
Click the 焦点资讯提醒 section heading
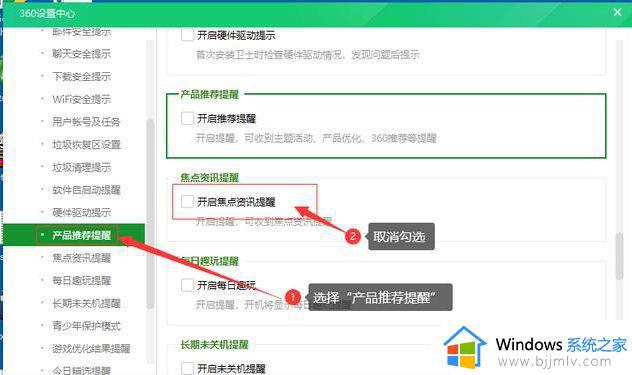point(210,177)
